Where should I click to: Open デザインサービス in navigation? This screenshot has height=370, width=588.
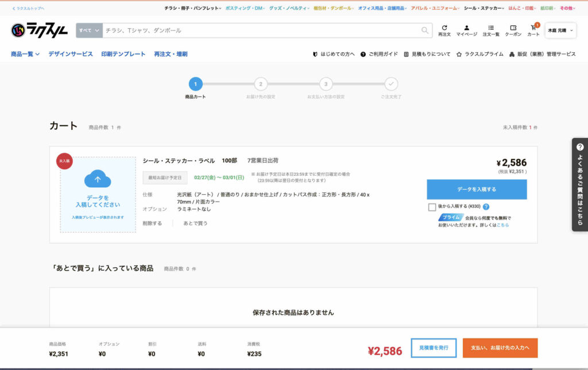tap(70, 54)
